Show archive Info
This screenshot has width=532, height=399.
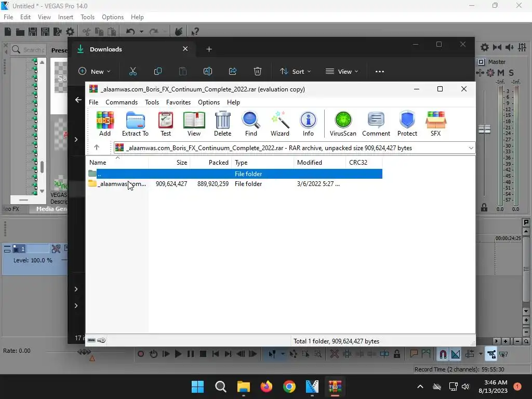pos(308,124)
